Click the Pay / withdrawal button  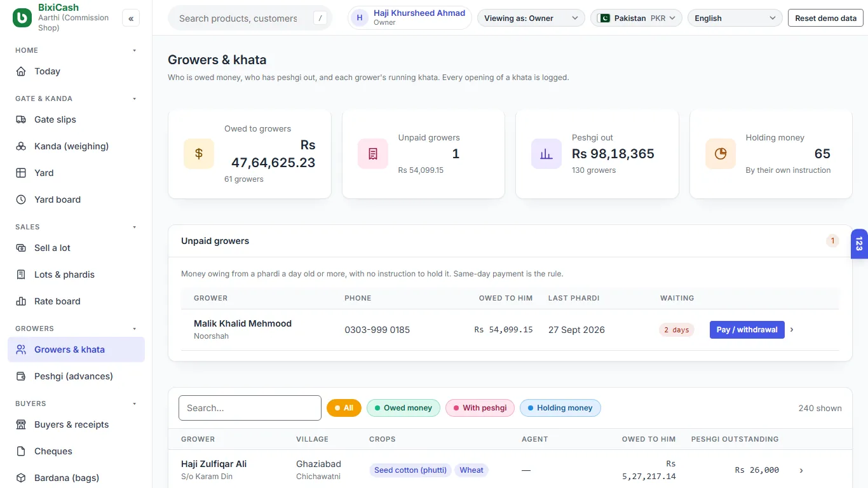747,330
